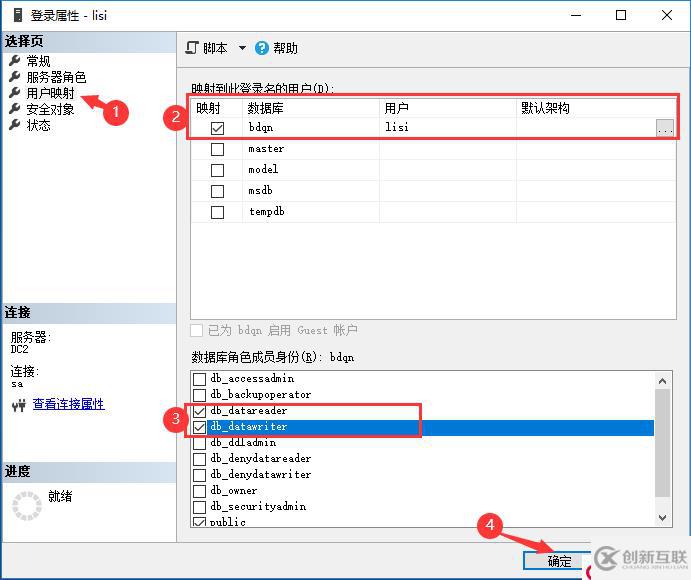Click the 映射 column header
Viewport: 691px width, 580px height.
coord(216,108)
